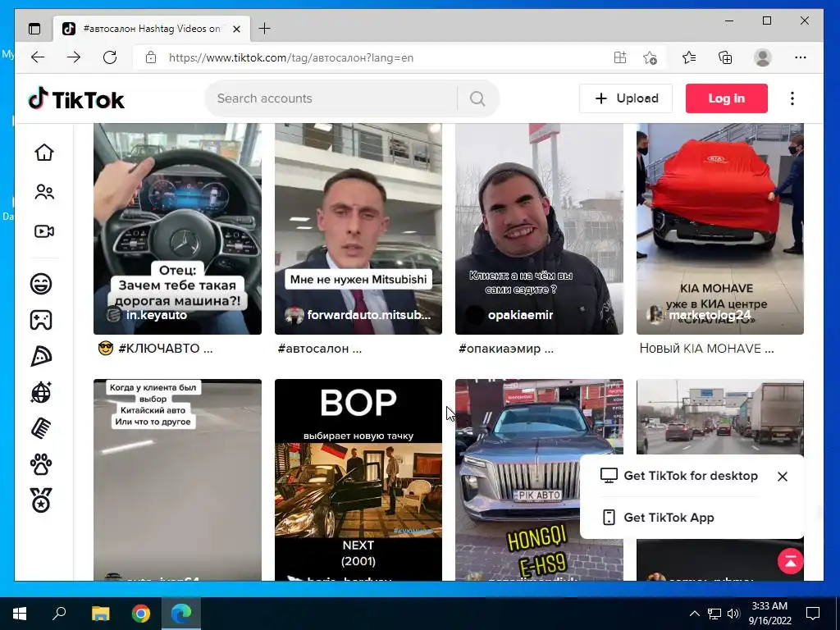Open a new browser tab

[264, 29]
